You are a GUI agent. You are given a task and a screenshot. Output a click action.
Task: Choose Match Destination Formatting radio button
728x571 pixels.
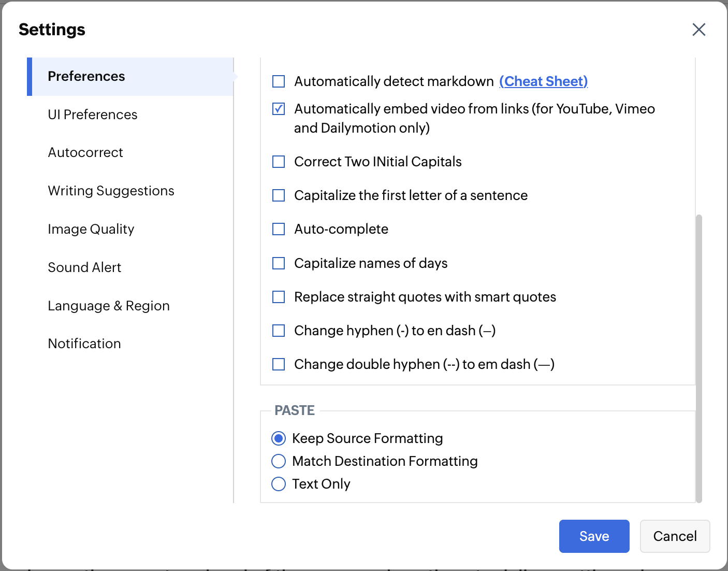[x=279, y=461]
